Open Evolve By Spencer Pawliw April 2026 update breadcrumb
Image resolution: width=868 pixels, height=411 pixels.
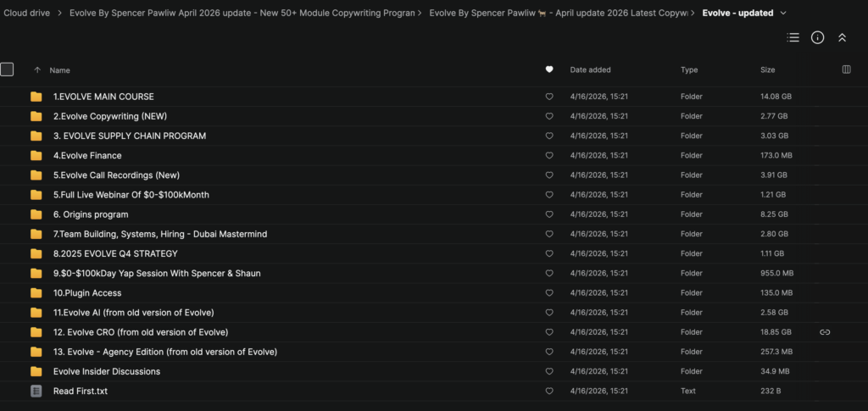click(x=242, y=13)
